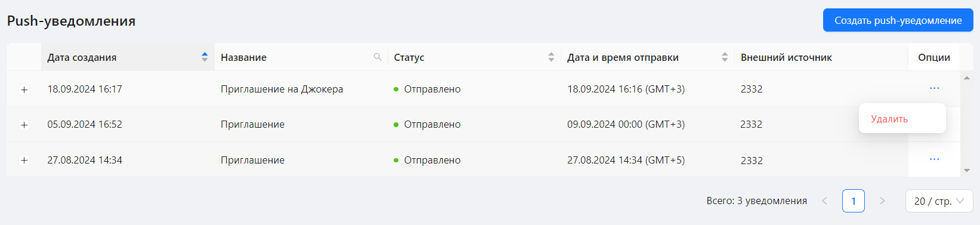Image resolution: width=980 pixels, height=225 pixels.
Task: Click the Опции column header
Action: point(934,57)
